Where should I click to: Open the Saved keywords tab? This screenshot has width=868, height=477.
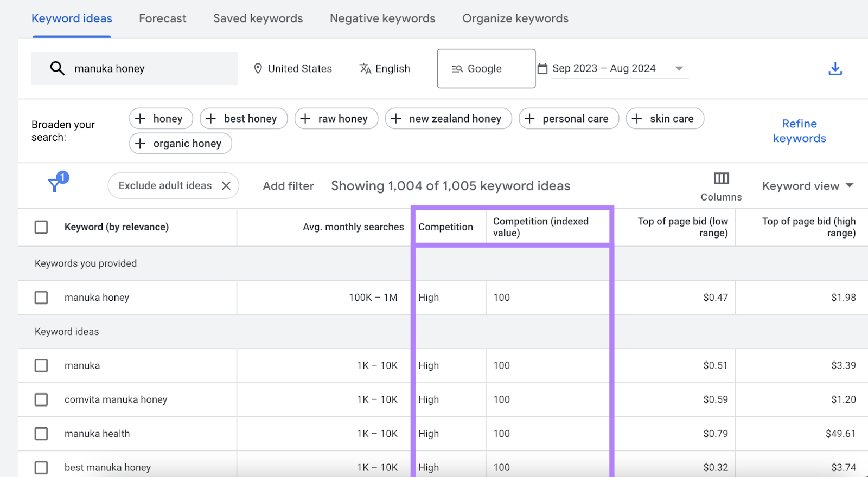click(x=258, y=18)
